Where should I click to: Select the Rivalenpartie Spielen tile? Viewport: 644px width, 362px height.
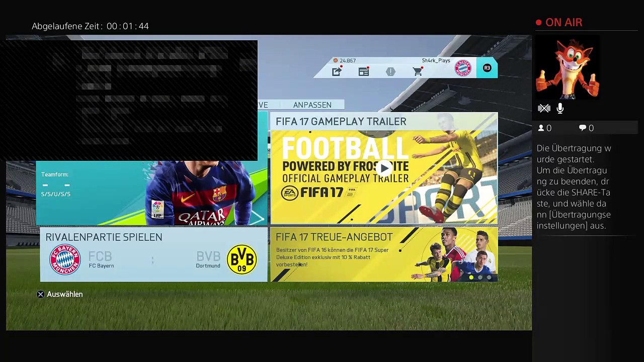pyautogui.click(x=153, y=254)
